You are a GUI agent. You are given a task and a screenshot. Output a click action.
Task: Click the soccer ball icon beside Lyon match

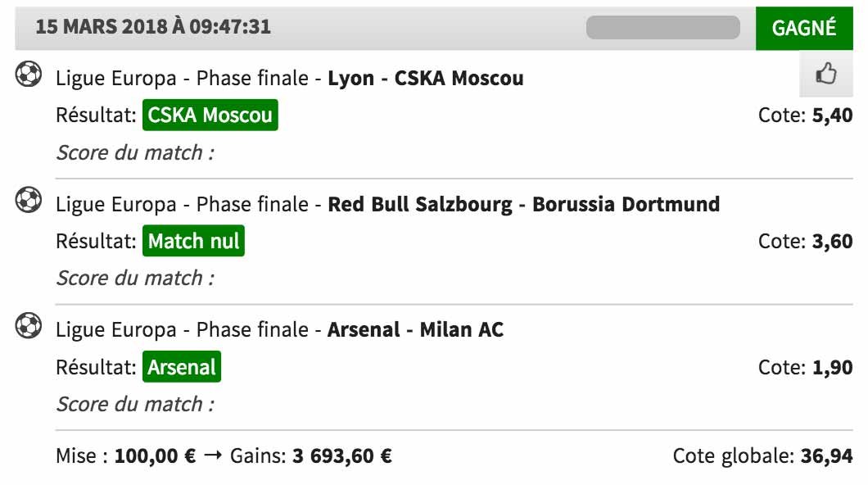[28, 75]
